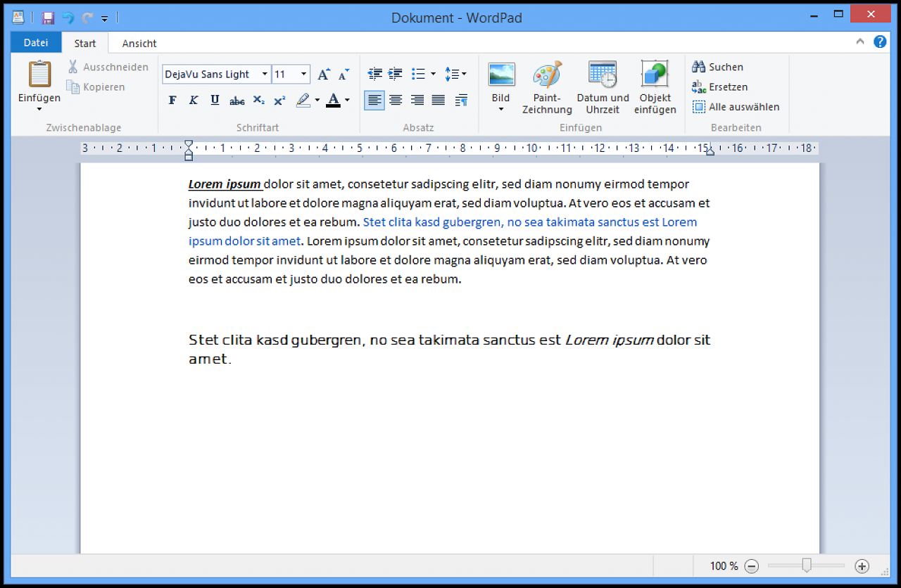
Task: Click Ersetzen to replace text
Action: tap(719, 87)
